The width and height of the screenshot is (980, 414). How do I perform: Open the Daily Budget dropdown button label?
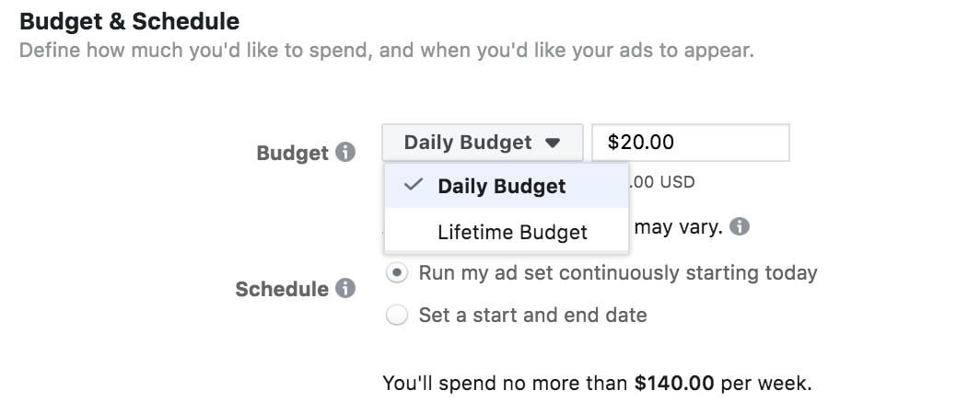pos(468,143)
